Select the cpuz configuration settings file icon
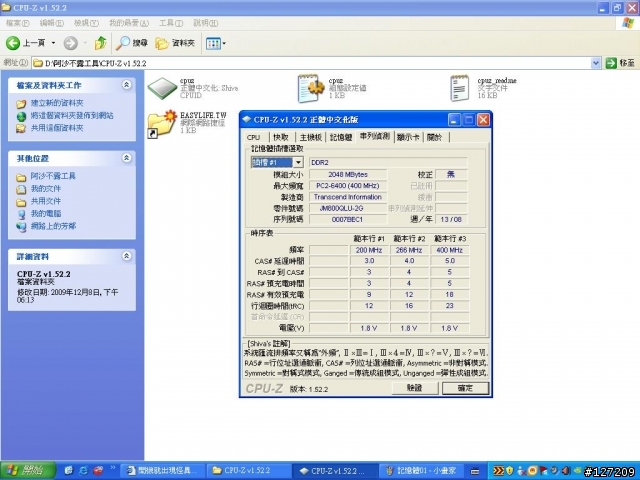 pos(311,88)
